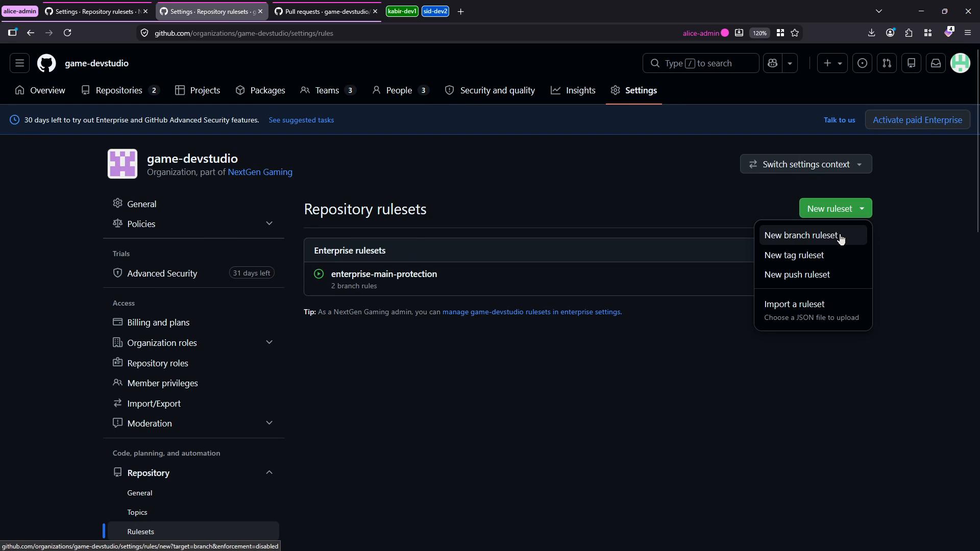The height and width of the screenshot is (551, 980).
Task: List all tabs dropdown arrow
Action: point(879,11)
